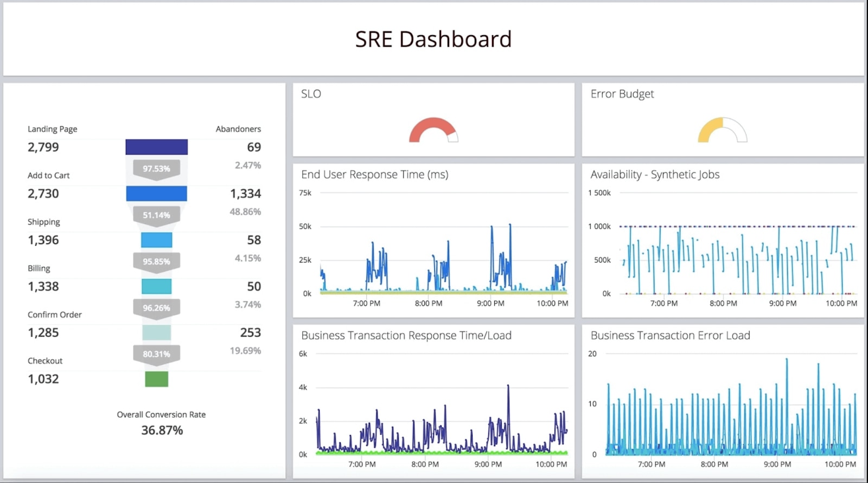Click the 51.14% conversion arrow
868x483 pixels.
pos(157,216)
